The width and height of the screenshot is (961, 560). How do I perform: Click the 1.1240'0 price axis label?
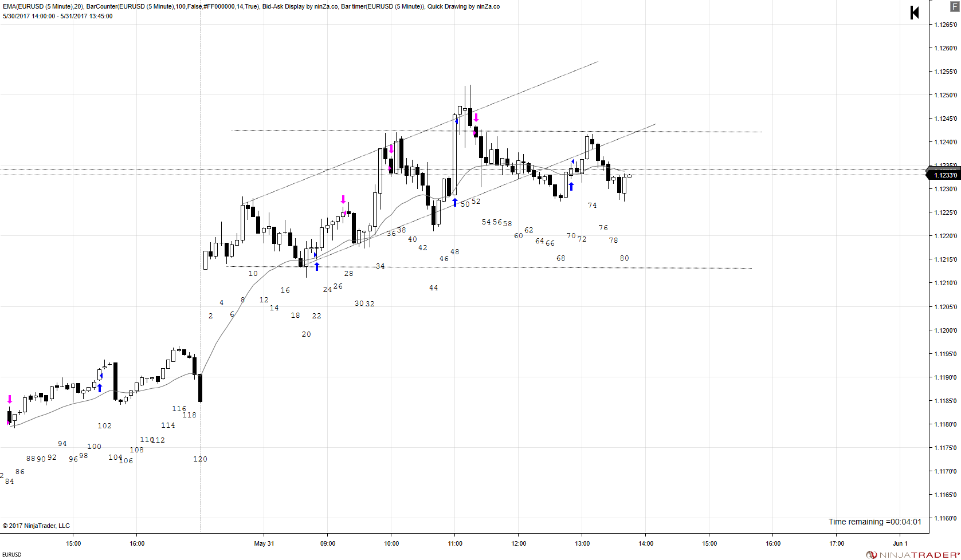(946, 142)
